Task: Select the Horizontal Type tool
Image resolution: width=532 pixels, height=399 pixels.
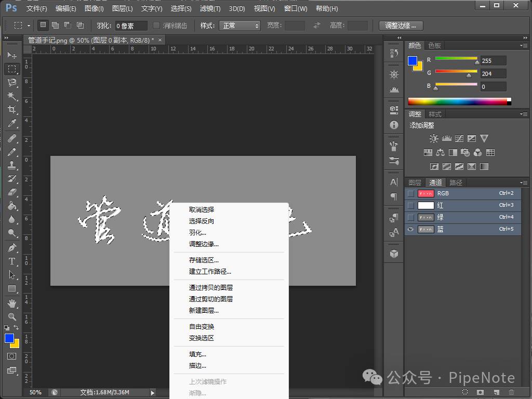Action: pos(12,261)
